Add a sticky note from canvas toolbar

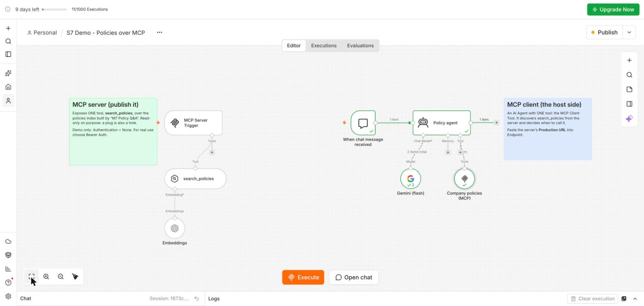click(x=629, y=89)
